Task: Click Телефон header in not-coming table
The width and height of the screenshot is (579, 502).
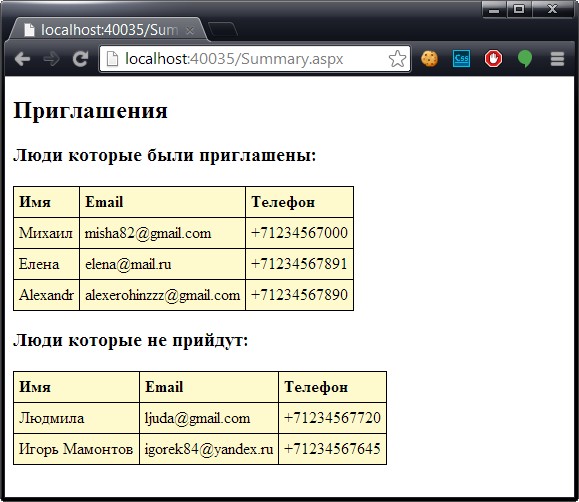Action: click(x=332, y=387)
